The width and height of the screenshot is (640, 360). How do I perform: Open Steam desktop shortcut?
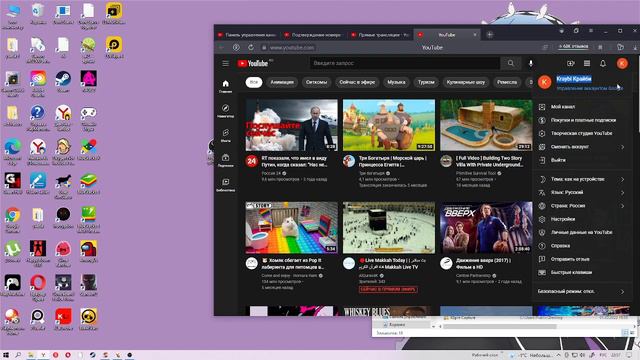(x=63, y=82)
